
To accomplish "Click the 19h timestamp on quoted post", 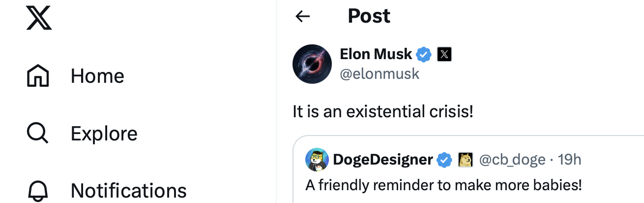I will pos(570,160).
